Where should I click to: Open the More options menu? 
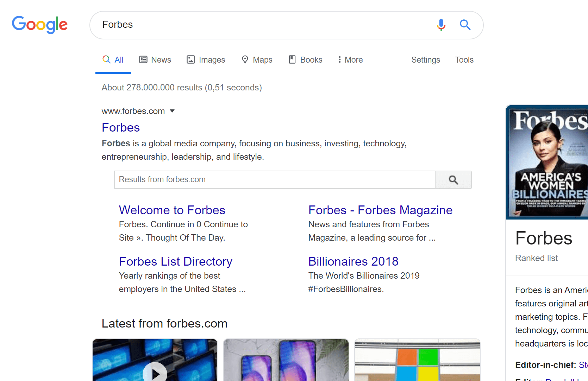click(x=350, y=59)
